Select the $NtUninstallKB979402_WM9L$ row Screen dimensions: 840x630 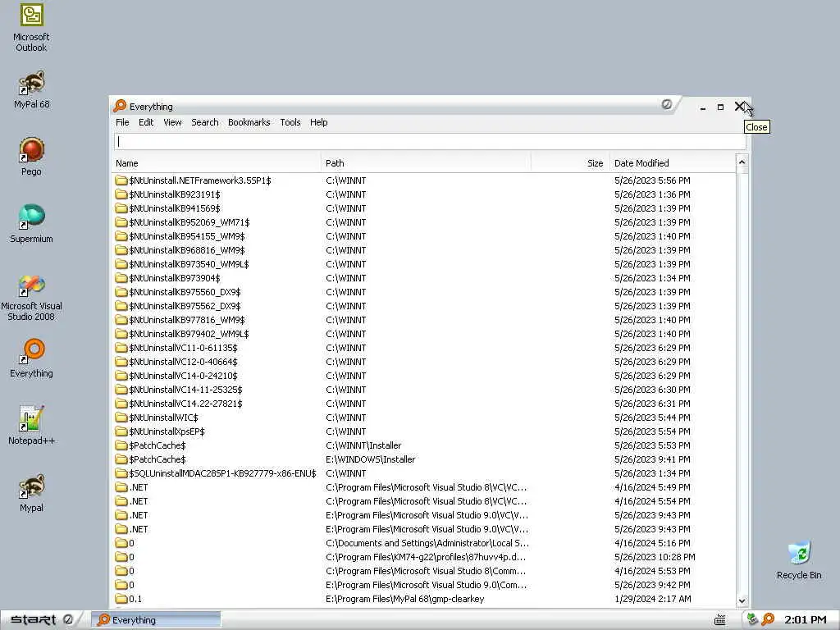coord(424,334)
